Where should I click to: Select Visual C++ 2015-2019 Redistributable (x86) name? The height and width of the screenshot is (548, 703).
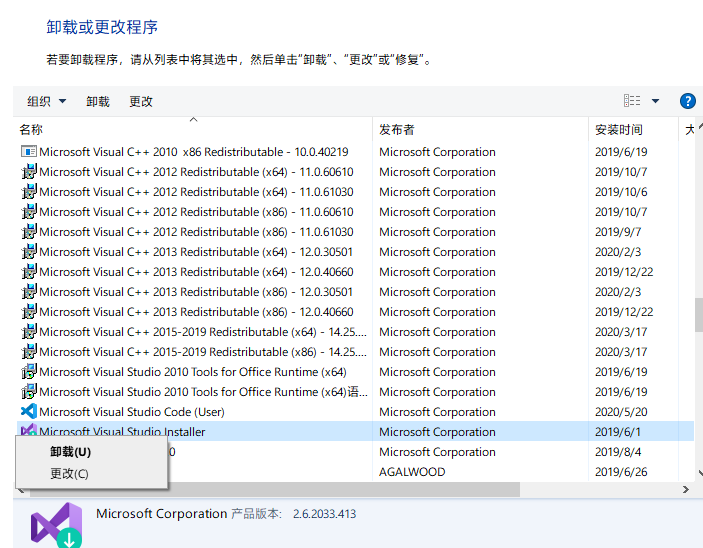(203, 352)
